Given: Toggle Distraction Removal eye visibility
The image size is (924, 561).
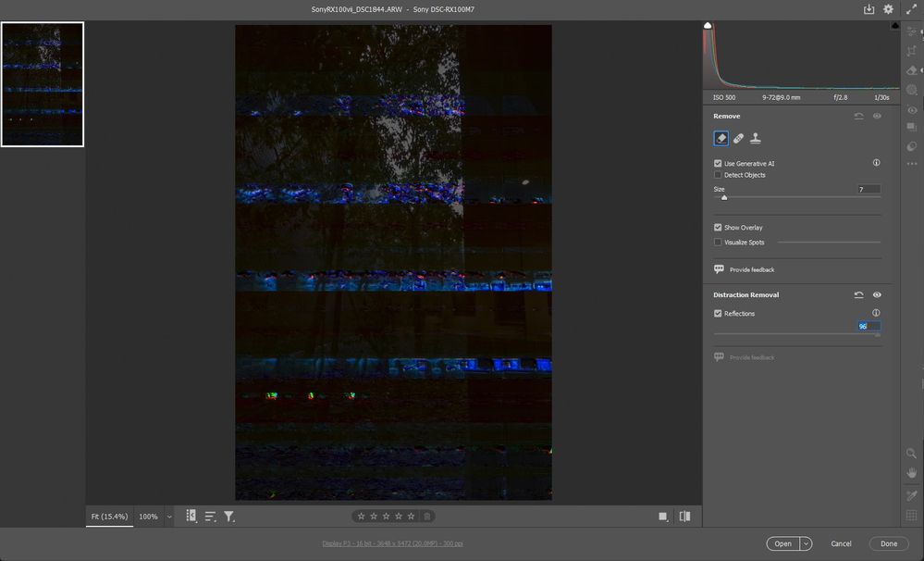Looking at the screenshot, I should 877,295.
